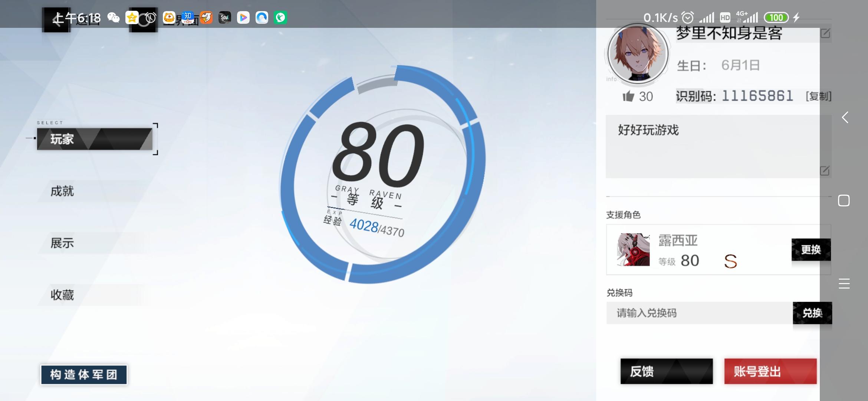This screenshot has width=868, height=401.
Task: Edit the signature text pencil icon
Action: tap(824, 170)
